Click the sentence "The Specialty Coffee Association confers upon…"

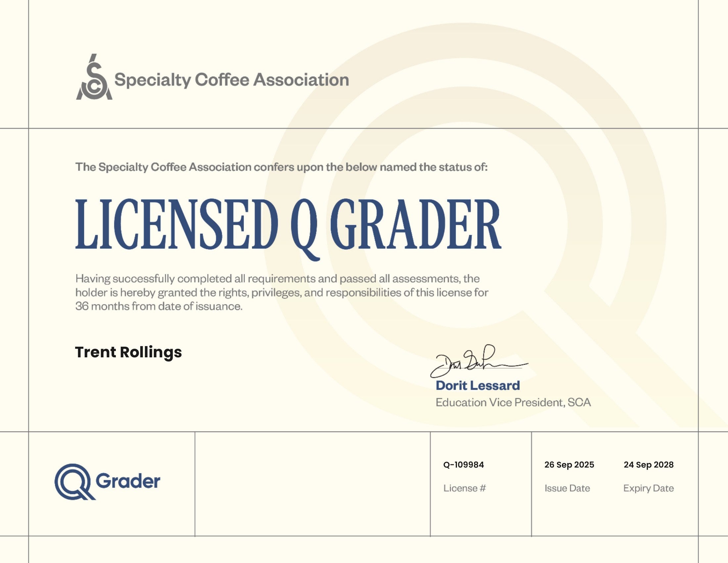281,167
